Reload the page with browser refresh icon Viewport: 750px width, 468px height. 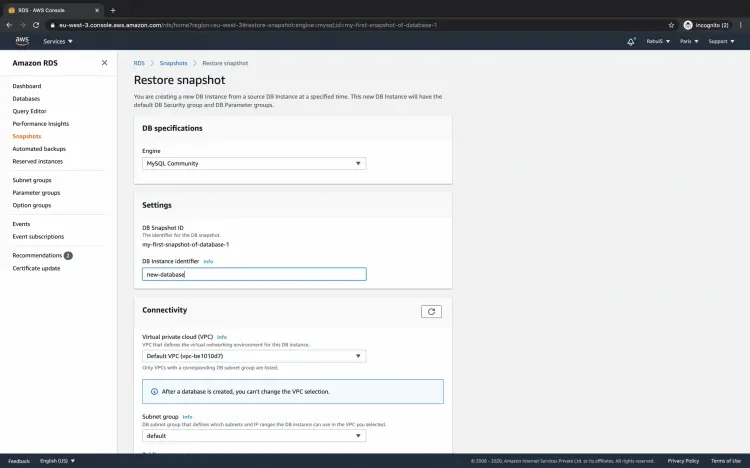pyautogui.click(x=36, y=25)
